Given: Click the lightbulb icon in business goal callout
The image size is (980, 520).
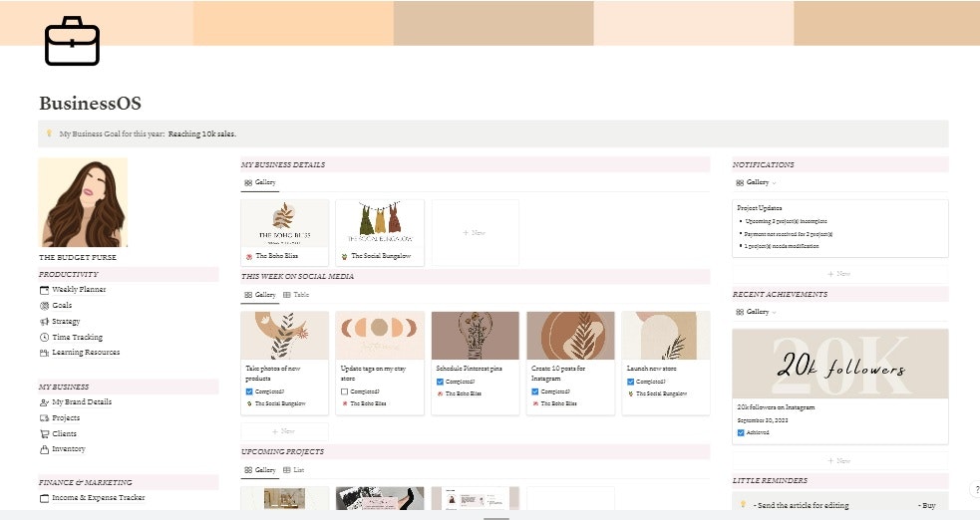Looking at the screenshot, I should pyautogui.click(x=50, y=133).
